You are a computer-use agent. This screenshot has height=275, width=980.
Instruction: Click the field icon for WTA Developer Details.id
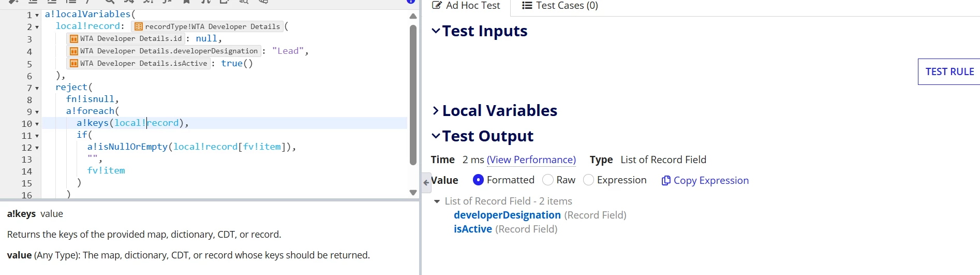74,39
